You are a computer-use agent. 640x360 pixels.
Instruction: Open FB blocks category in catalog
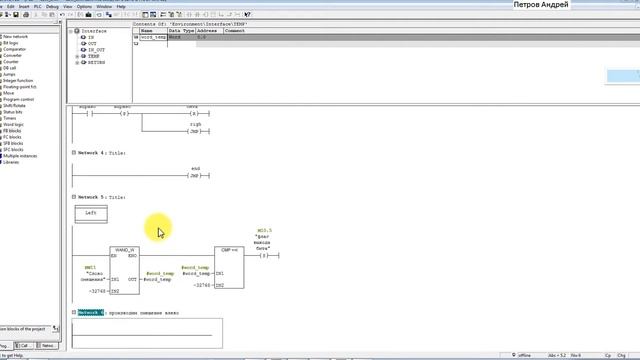click(x=12, y=131)
